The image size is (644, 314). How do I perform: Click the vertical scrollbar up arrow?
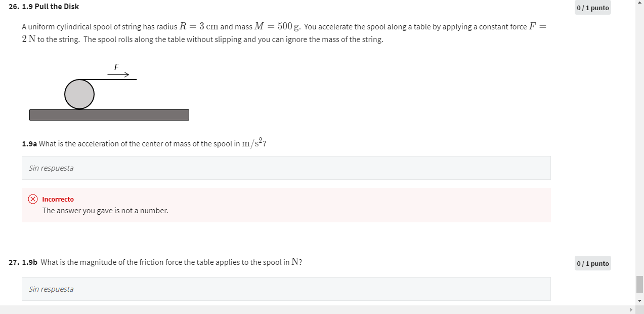[640, 3]
